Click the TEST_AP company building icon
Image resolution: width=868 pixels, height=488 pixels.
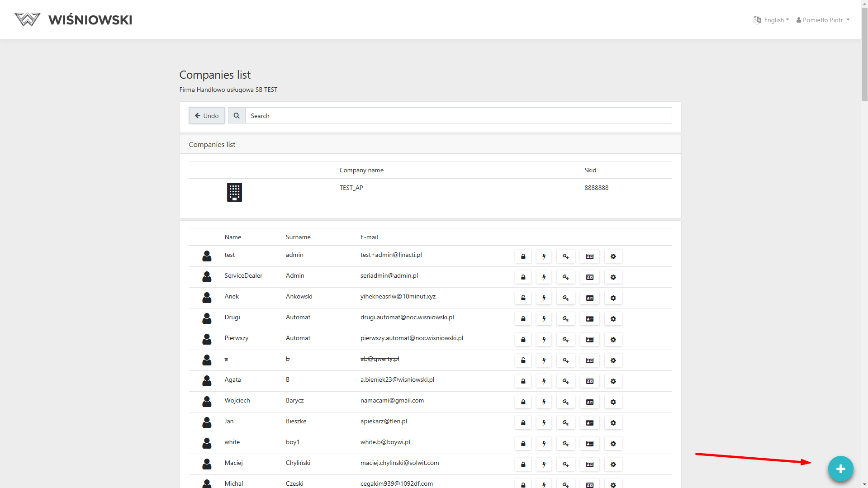(234, 192)
